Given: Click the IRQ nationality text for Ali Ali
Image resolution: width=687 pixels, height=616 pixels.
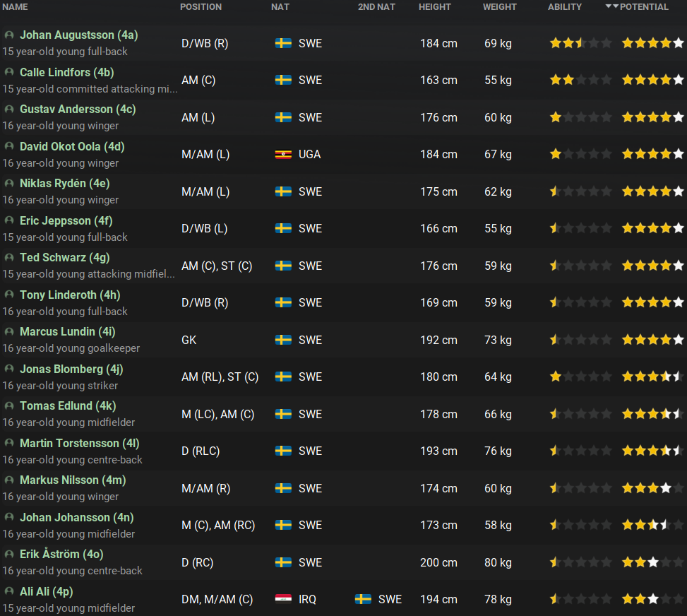Looking at the screenshot, I should pos(307,599).
